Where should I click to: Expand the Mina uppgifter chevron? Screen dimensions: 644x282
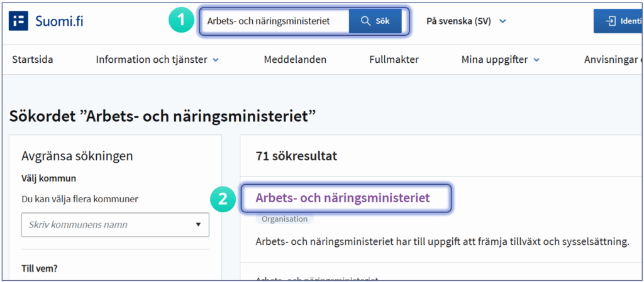click(536, 60)
